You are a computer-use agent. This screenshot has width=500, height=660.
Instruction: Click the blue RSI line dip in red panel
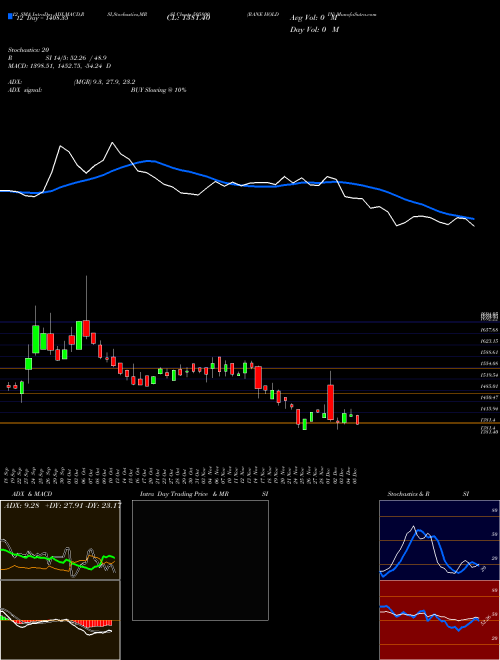[x=457, y=629]
